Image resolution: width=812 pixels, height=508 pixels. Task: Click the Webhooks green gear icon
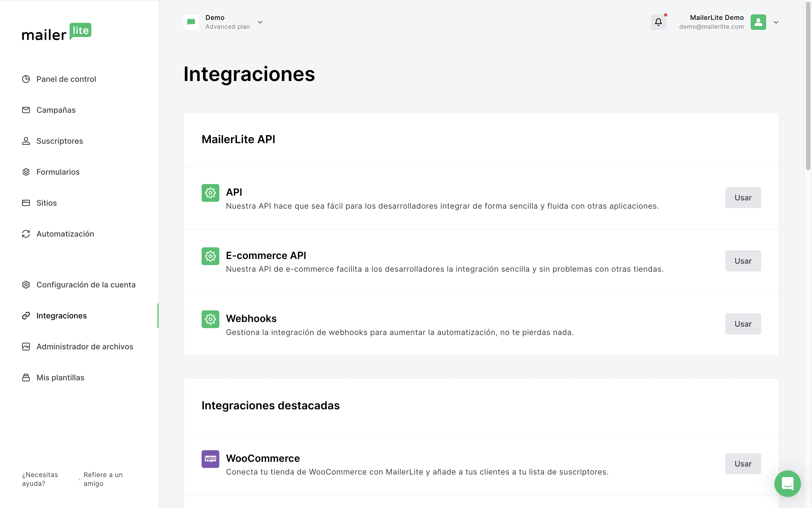210,319
